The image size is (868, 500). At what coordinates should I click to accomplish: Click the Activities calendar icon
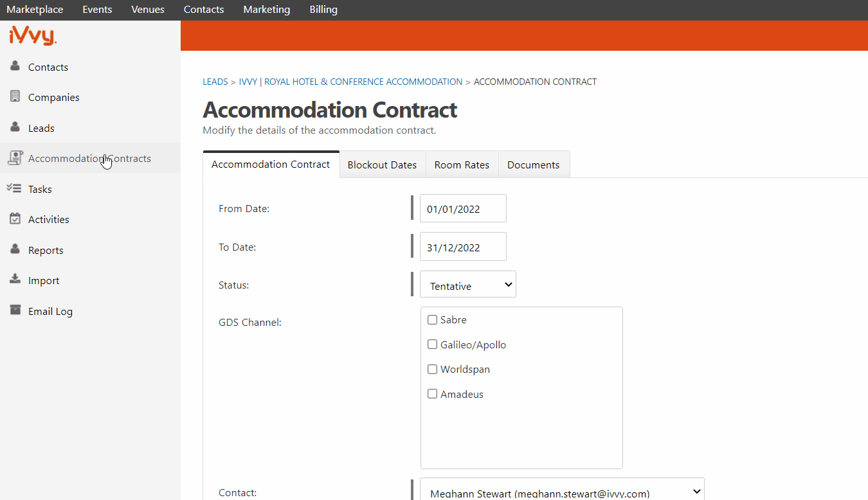pyautogui.click(x=15, y=219)
